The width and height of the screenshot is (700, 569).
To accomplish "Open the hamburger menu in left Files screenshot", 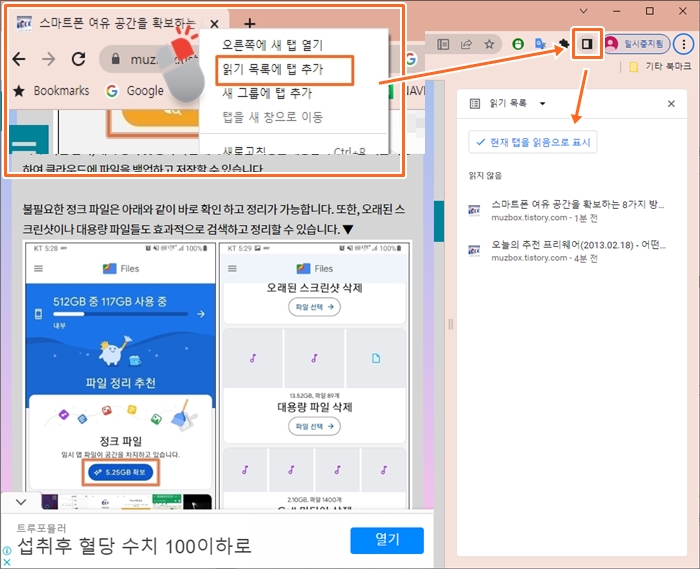I will (x=38, y=269).
